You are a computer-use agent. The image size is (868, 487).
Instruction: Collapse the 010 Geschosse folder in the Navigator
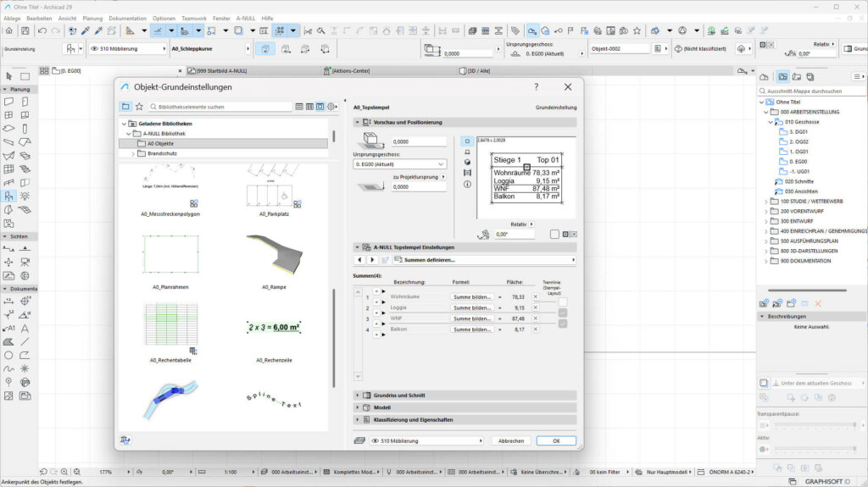[770, 122]
